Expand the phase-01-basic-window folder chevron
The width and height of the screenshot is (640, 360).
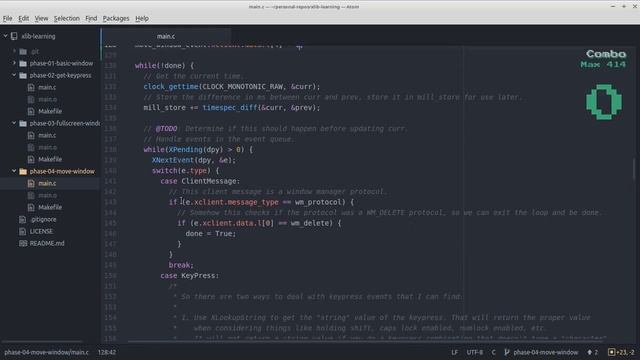pos(14,63)
